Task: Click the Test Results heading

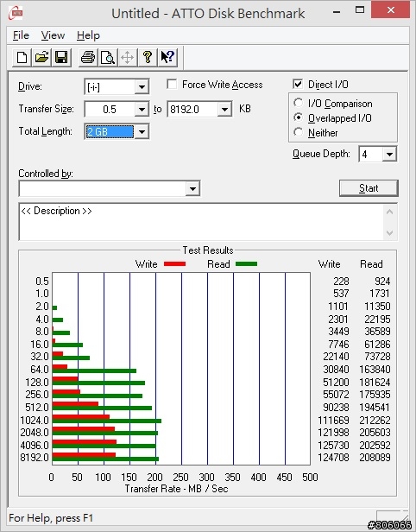Action: (208, 250)
